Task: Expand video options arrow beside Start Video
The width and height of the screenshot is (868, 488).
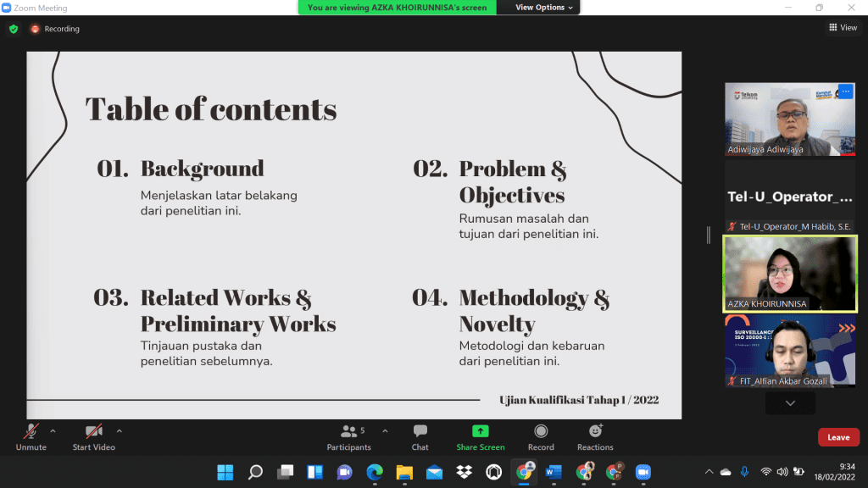Action: (x=119, y=430)
